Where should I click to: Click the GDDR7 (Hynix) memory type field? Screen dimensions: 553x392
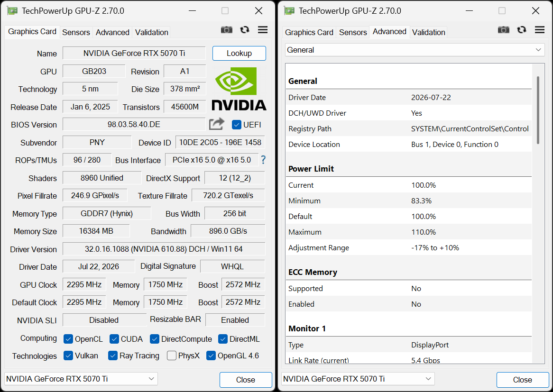[107, 214]
